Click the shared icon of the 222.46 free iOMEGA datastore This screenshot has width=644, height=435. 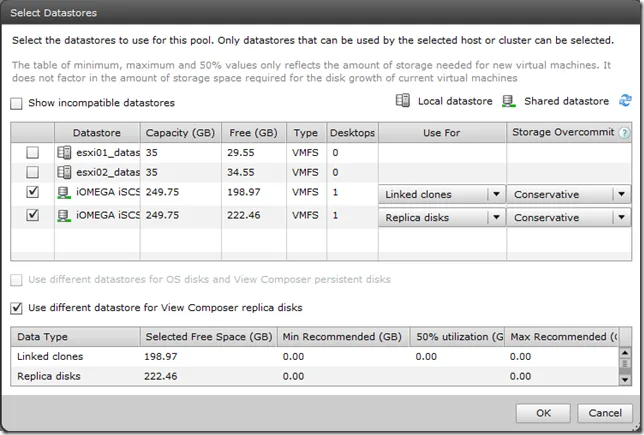click(x=64, y=216)
